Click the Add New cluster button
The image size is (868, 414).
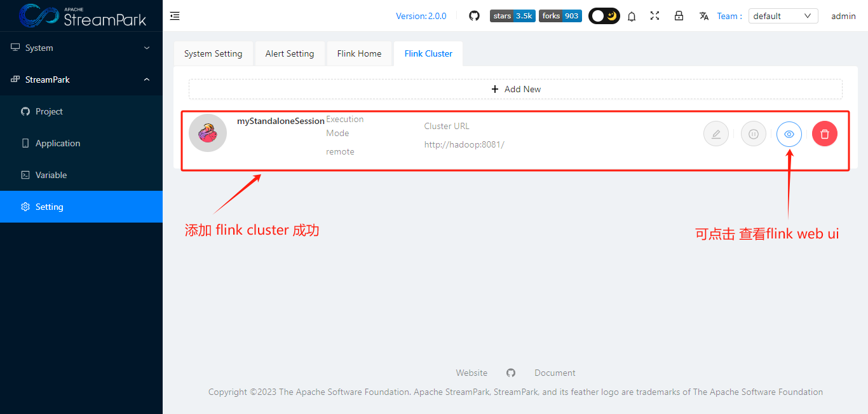click(515, 89)
